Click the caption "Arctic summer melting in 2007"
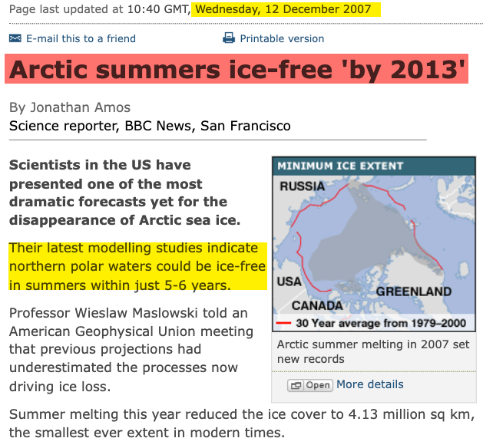The width and height of the screenshot is (483, 448). pos(372,351)
